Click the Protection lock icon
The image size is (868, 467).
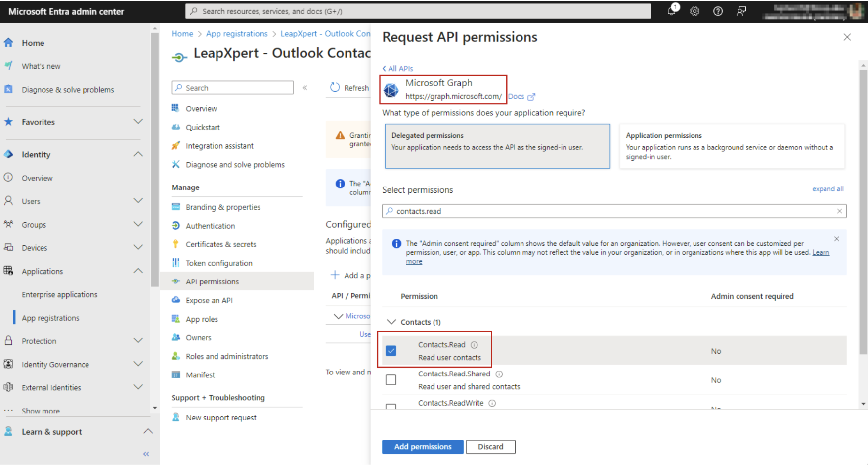[8, 341]
